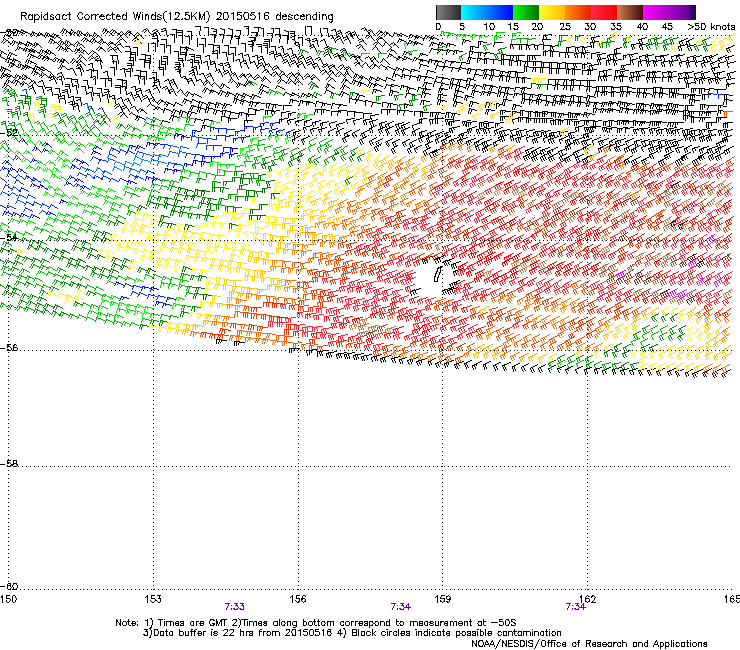This screenshot has width=740, height=650.
Task: Click the longitude label '162'
Action: (588, 599)
